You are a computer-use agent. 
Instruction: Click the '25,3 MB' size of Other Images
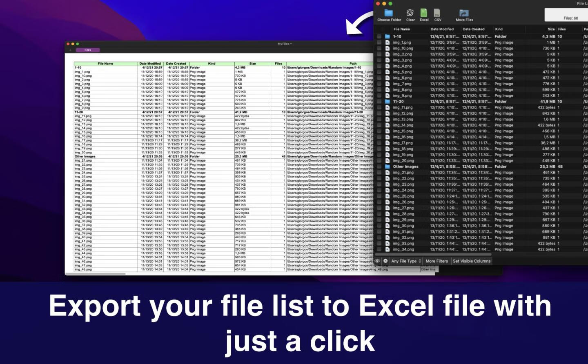pyautogui.click(x=548, y=166)
